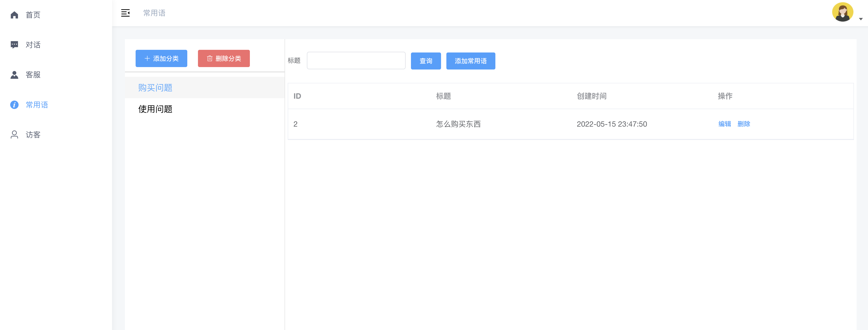Click the 客服 person icon
This screenshot has height=330, width=868.
[14, 75]
